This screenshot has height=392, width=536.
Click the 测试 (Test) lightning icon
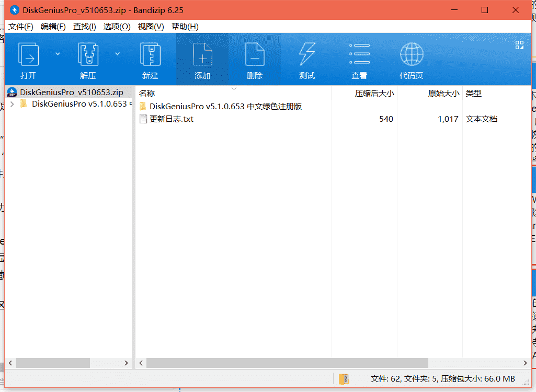pyautogui.click(x=307, y=54)
